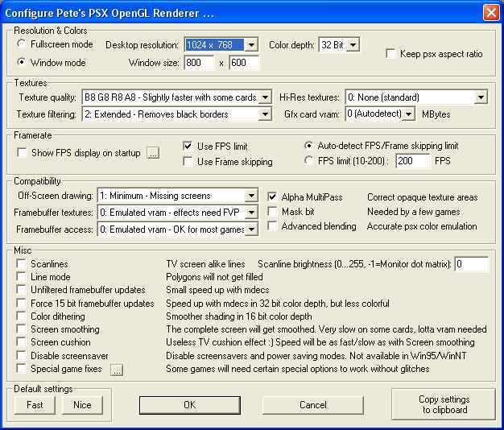Click the Scanline brightness field
This screenshot has height=430, width=504.
tap(472, 264)
